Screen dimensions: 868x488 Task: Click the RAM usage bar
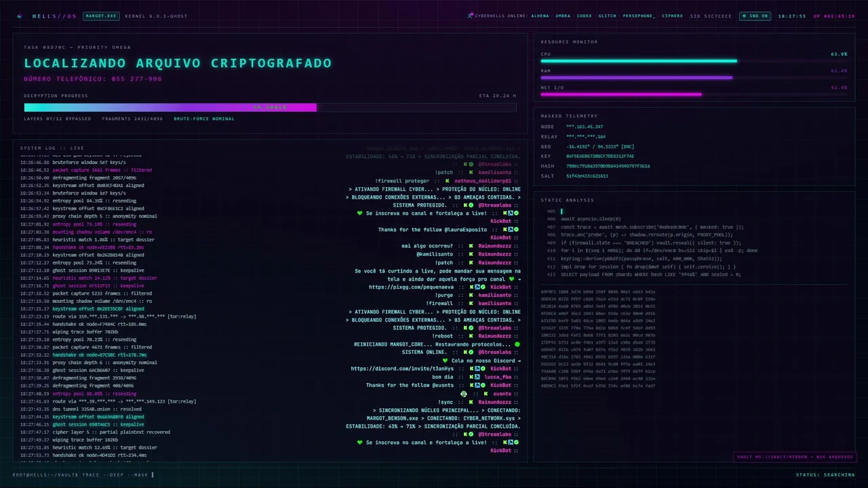(x=694, y=77)
